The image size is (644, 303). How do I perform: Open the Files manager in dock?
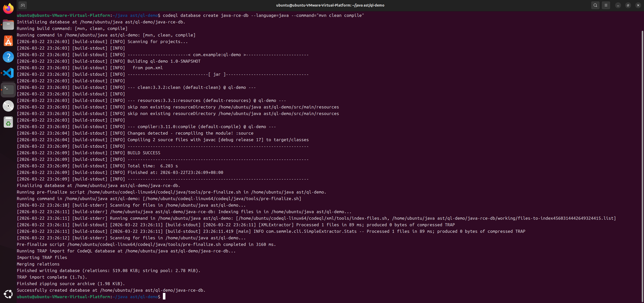pos(8,25)
